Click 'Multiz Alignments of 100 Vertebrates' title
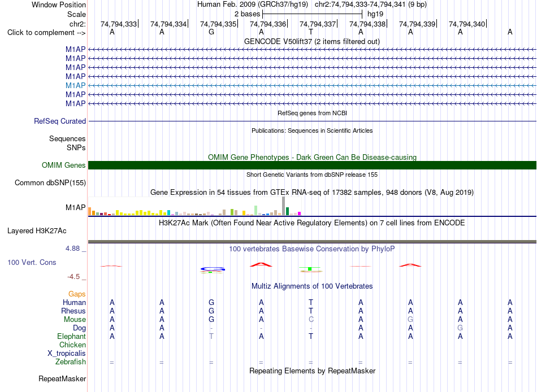 point(312,286)
